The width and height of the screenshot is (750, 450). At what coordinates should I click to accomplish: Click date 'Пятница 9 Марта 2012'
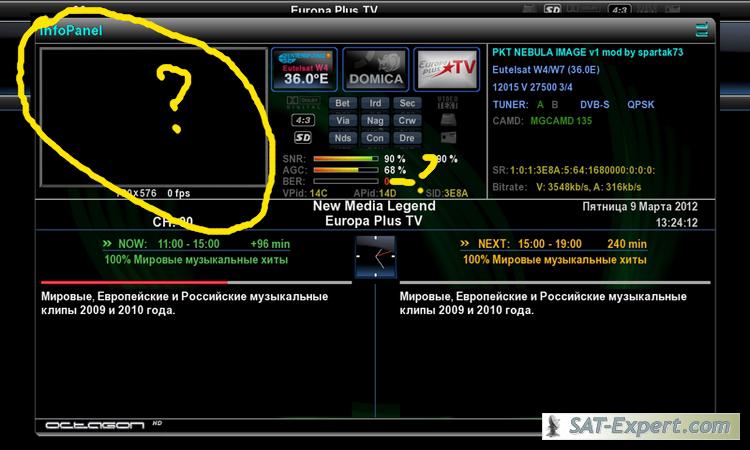coord(640,207)
